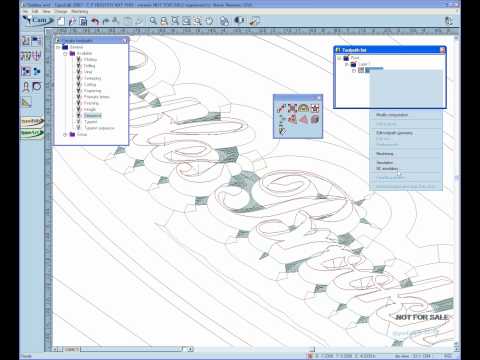This screenshot has width=480, height=360.
Task: Expand the bottom purple folder in Create toolpath
Action: [65, 134]
